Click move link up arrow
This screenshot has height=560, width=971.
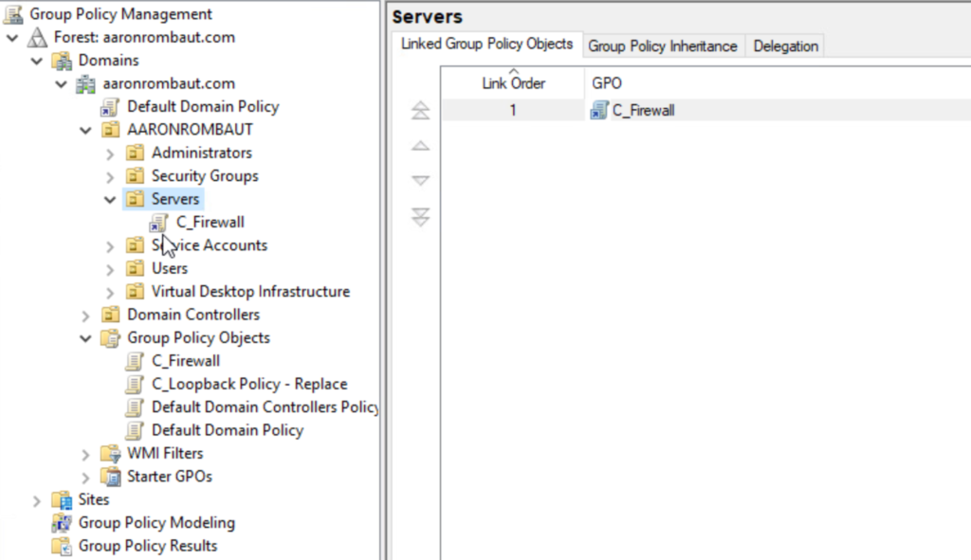(420, 147)
